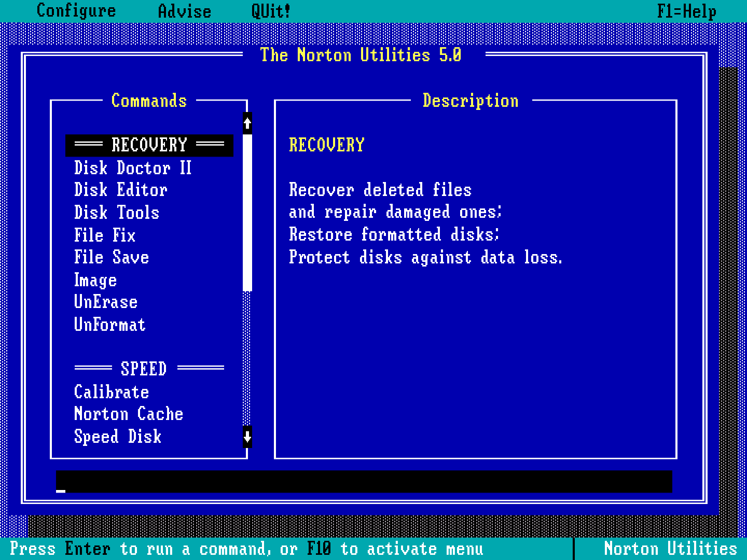Select Disk Tools command

click(117, 213)
